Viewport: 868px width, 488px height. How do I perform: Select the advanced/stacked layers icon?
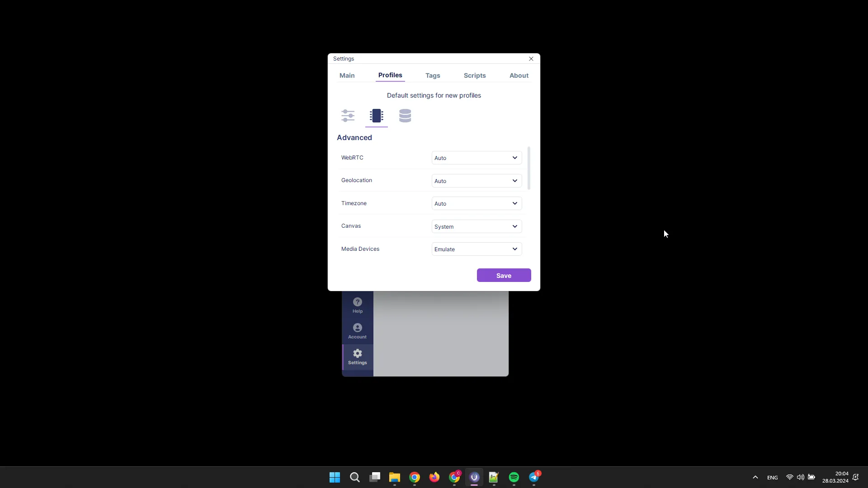[405, 116]
